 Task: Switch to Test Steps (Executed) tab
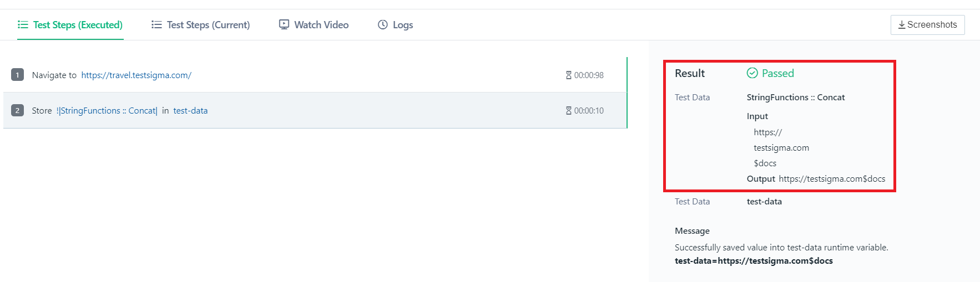click(x=70, y=25)
